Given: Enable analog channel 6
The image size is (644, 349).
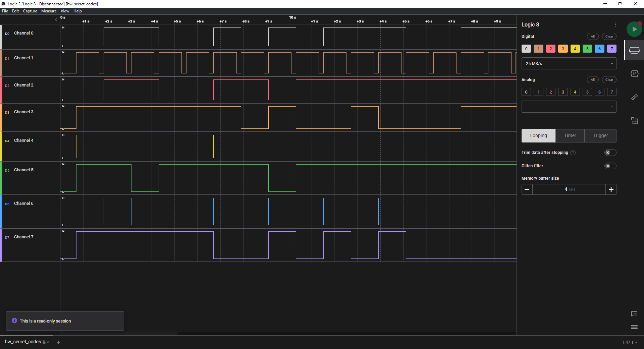Looking at the screenshot, I should click(599, 92).
